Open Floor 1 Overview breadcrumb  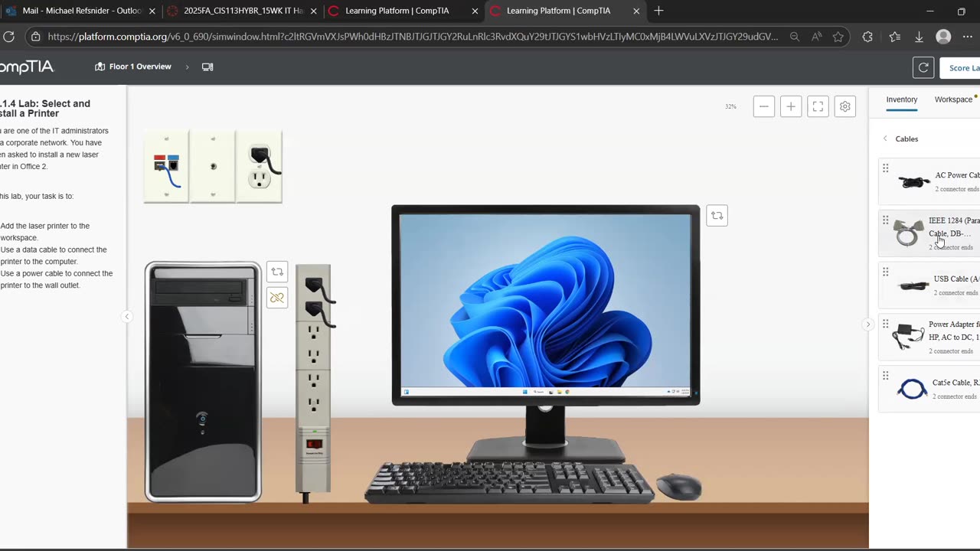[133, 67]
